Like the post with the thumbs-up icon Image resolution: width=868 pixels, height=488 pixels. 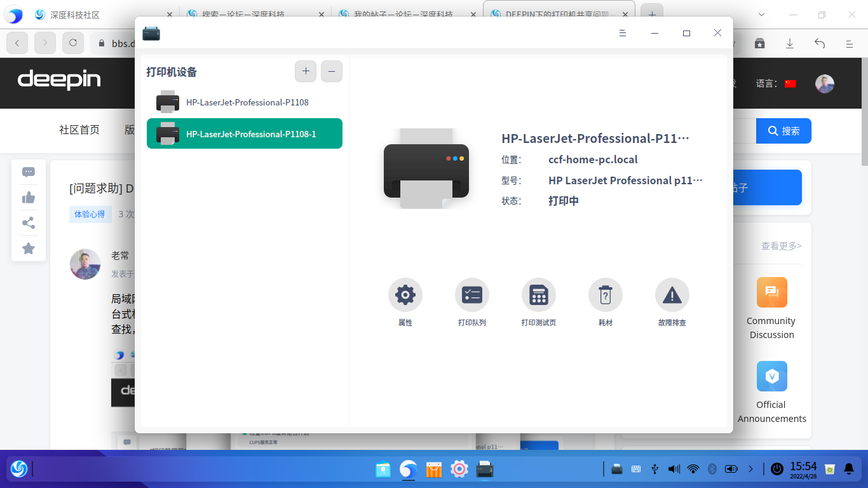point(29,198)
